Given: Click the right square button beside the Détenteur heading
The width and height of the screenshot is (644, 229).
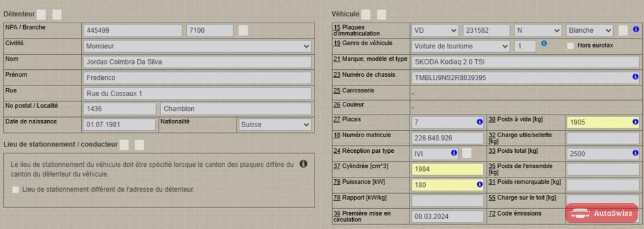Looking at the screenshot, I should click(57, 14).
